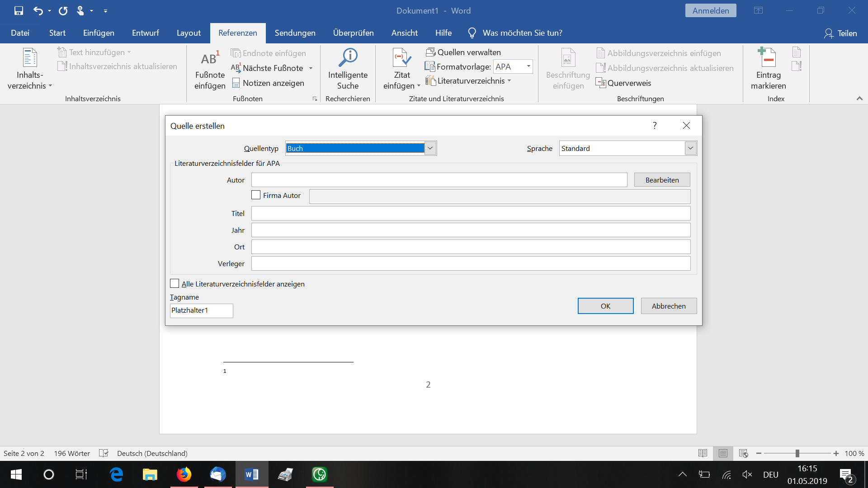The width and height of the screenshot is (868, 488).
Task: Click Bearbeiten next to Autor
Action: [x=662, y=180]
